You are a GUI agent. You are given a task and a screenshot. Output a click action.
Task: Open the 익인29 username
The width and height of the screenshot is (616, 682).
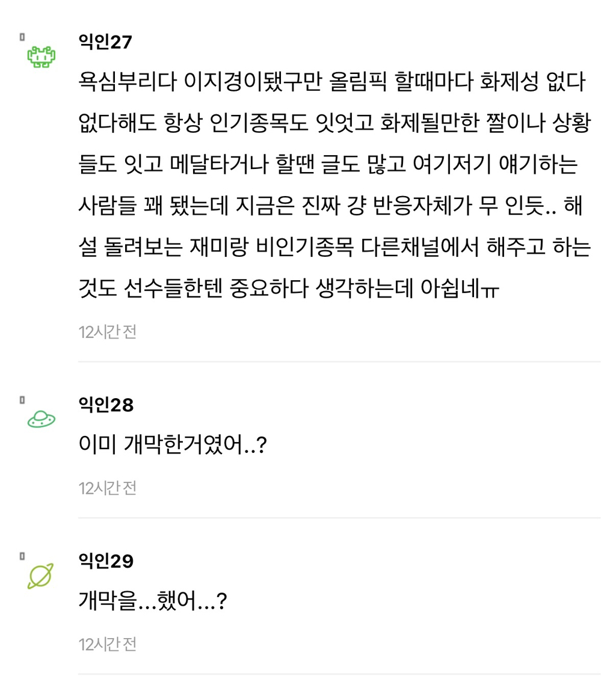(x=106, y=561)
